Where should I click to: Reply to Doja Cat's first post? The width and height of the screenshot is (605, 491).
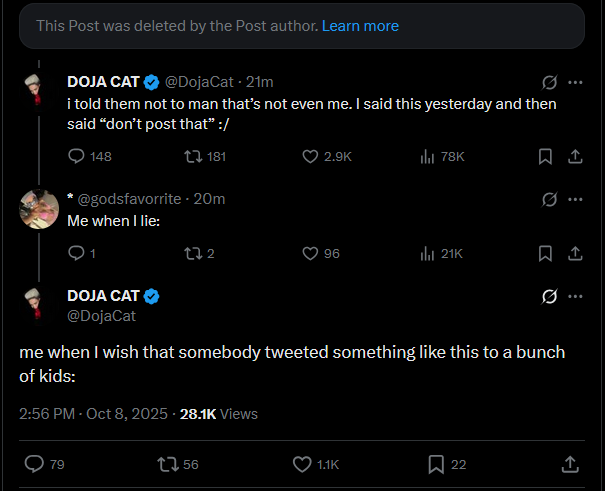pyautogui.click(x=76, y=156)
